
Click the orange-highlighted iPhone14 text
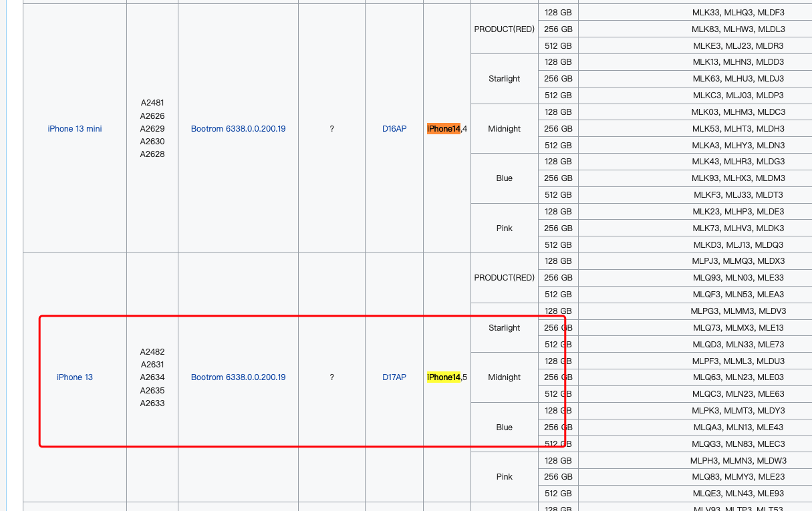(444, 129)
